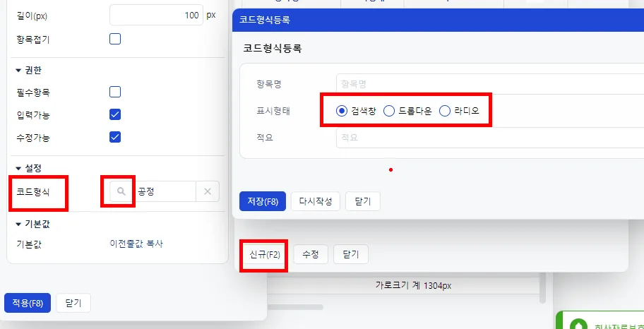Viewport: 644px width, 329px height.
Task: Enable the 필수항목 checkbox
Action: 115,92
